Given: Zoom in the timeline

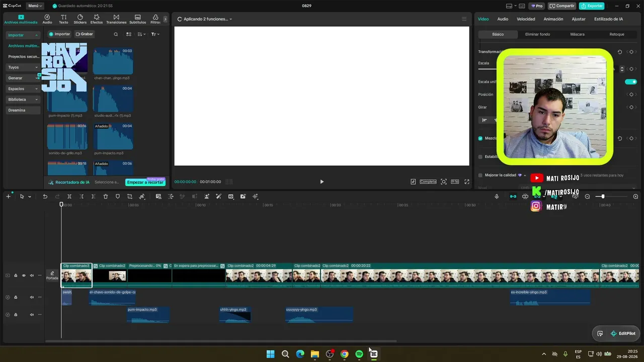Looking at the screenshot, I should pyautogui.click(x=635, y=197).
